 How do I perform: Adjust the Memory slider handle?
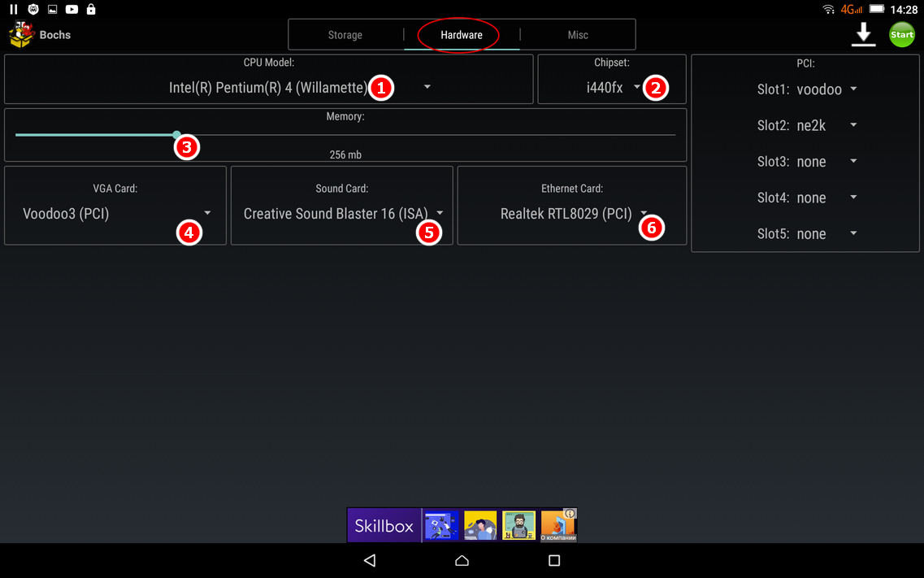[x=177, y=135]
